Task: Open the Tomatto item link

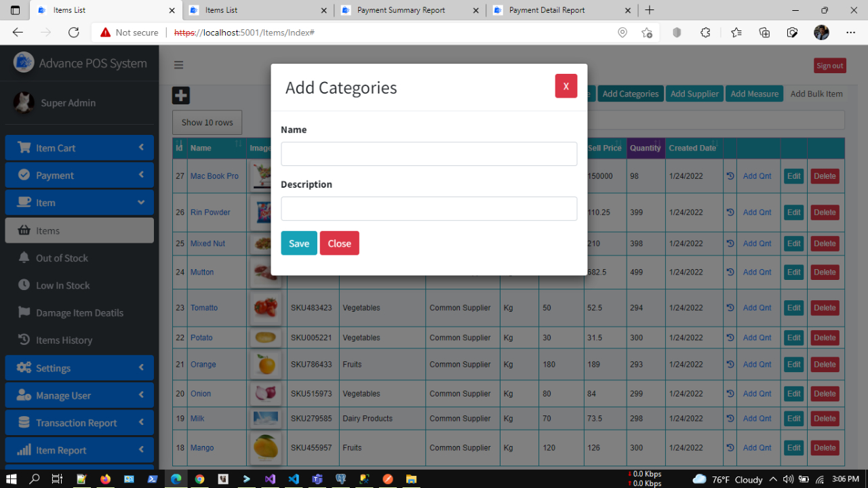Action: click(x=203, y=307)
